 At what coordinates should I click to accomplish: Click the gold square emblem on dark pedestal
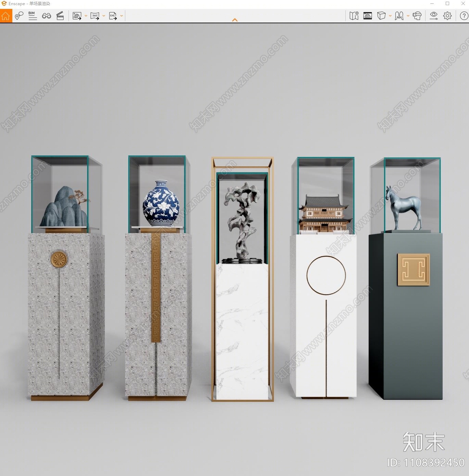[x=413, y=270]
